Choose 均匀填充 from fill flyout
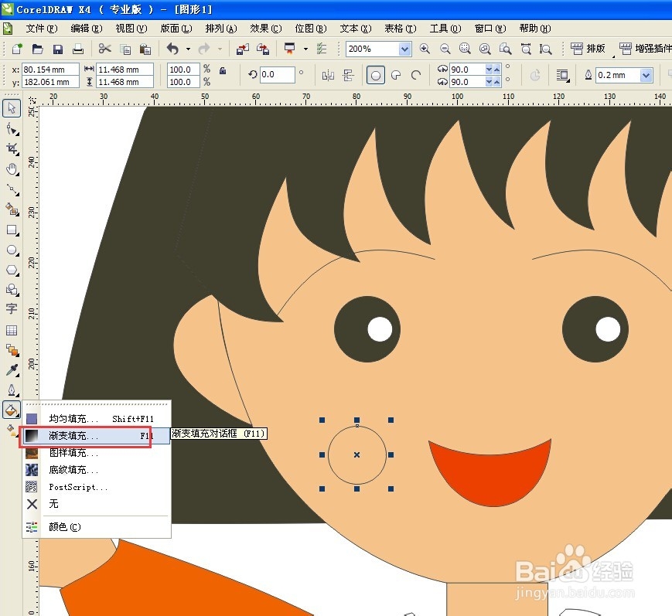 coord(97,418)
